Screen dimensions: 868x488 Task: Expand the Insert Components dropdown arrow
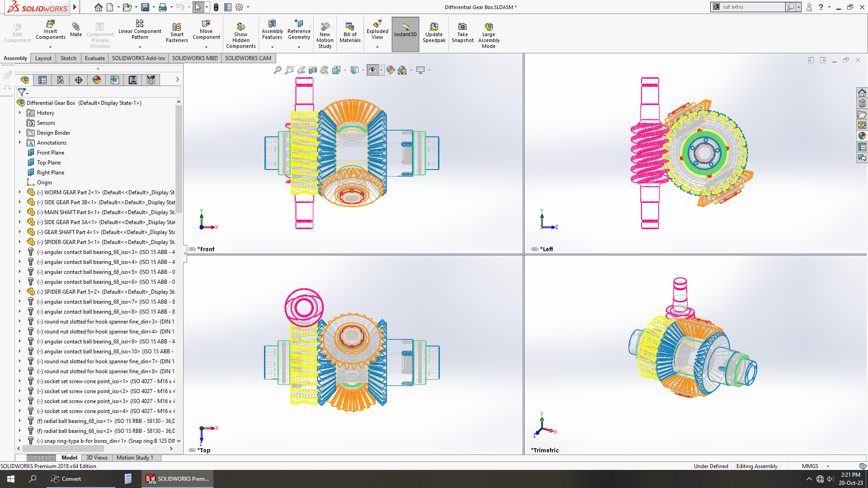(x=51, y=47)
